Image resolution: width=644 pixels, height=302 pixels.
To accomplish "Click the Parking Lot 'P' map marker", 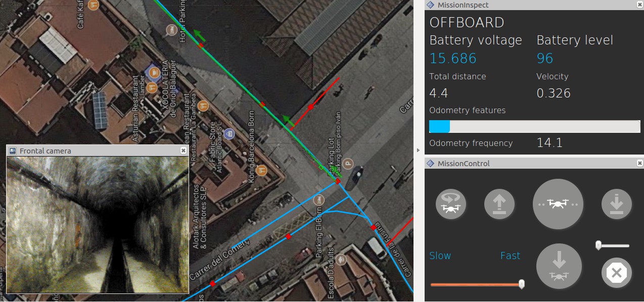I will [348, 163].
